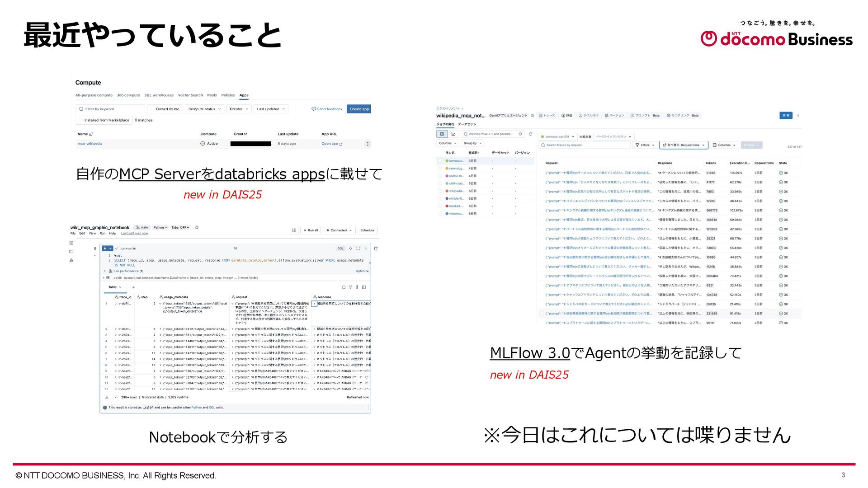
Task: Click the info icon beside GenAIアプリとエージェント
Action: coord(533,116)
